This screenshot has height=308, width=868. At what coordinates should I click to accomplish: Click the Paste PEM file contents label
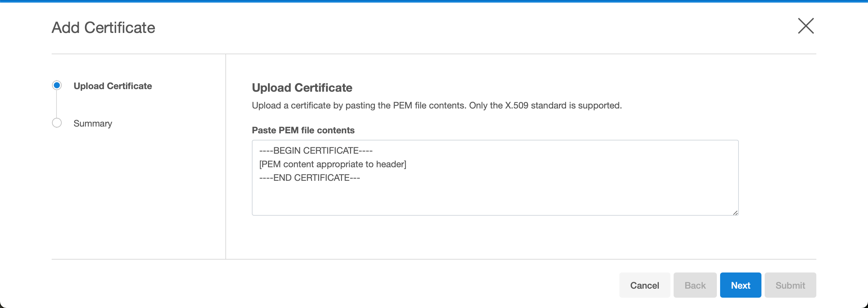pyautogui.click(x=303, y=130)
